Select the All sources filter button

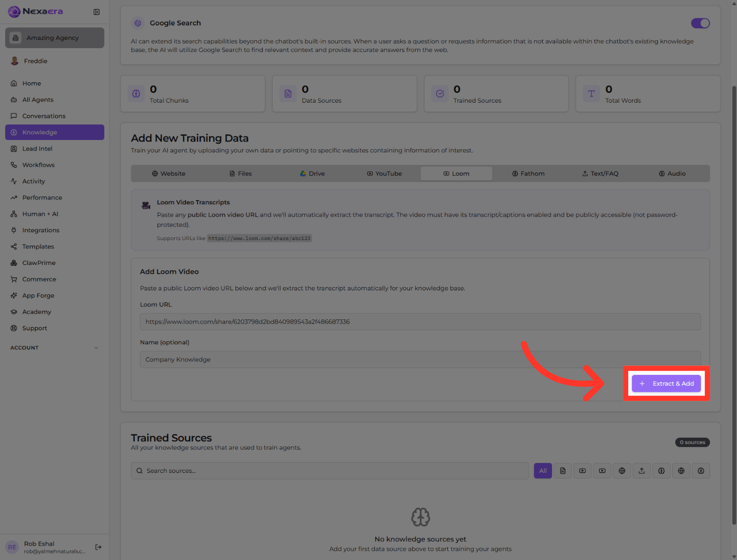pos(543,471)
